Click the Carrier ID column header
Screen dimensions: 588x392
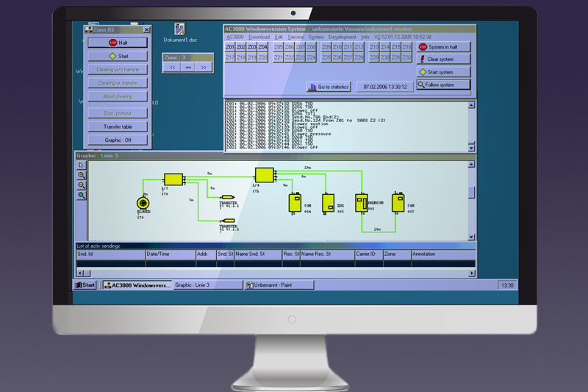click(x=369, y=254)
